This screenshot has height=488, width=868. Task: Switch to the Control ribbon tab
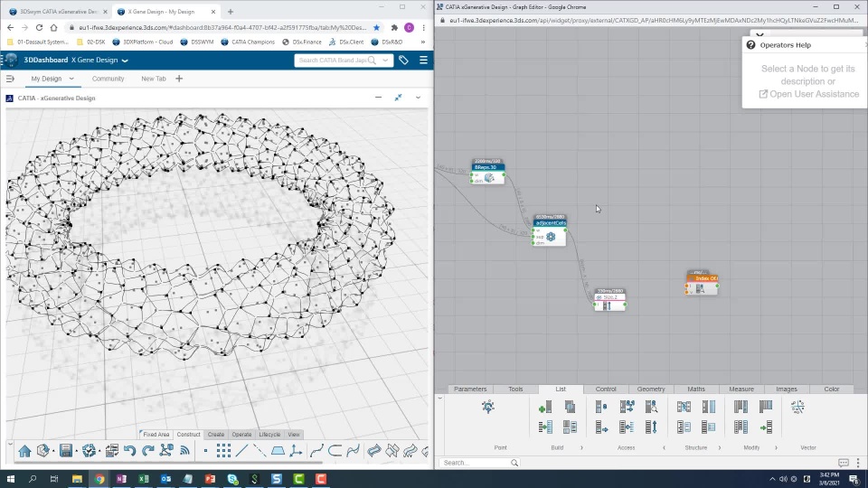tap(606, 389)
